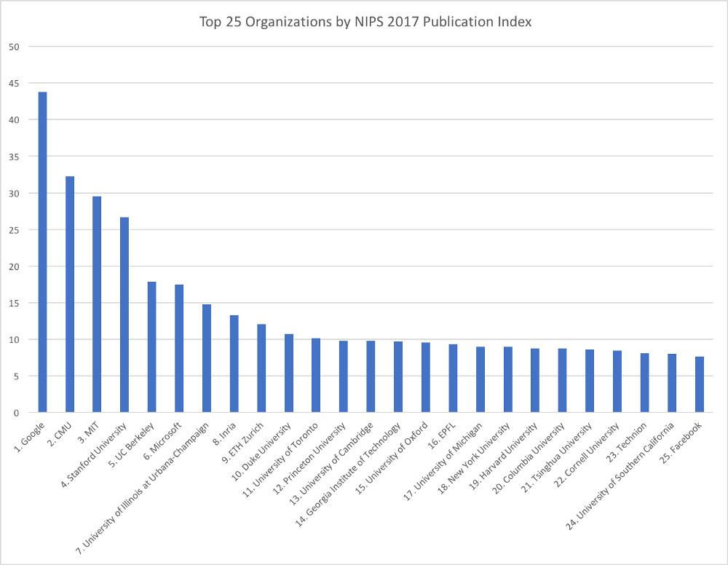This screenshot has width=728, height=565.
Task: Select the '9. ETH Zurich' label
Action: [x=242, y=443]
